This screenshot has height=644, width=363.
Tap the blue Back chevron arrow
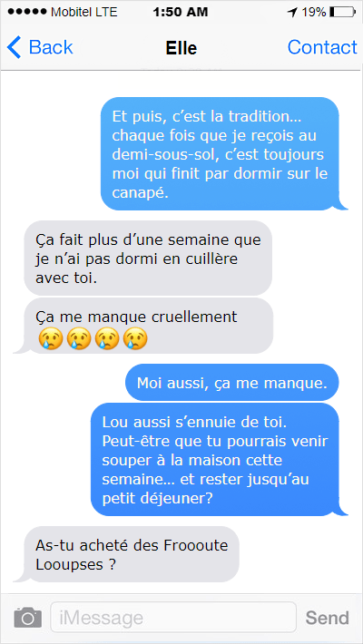click(x=14, y=47)
